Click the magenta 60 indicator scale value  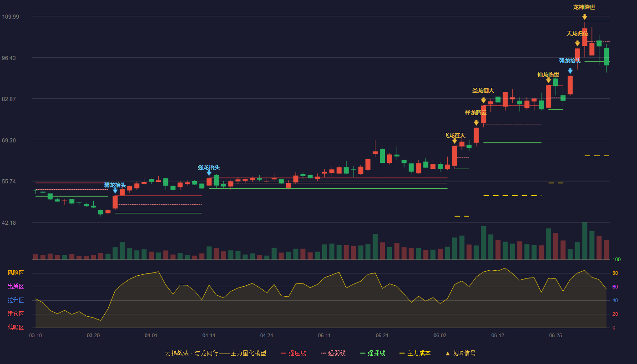[x=615, y=287]
